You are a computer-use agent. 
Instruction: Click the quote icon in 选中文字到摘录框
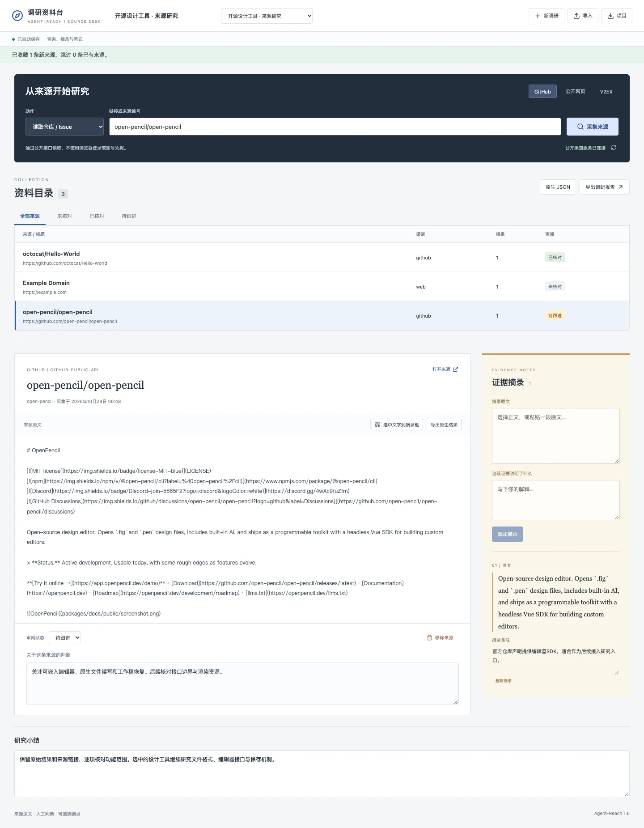377,425
